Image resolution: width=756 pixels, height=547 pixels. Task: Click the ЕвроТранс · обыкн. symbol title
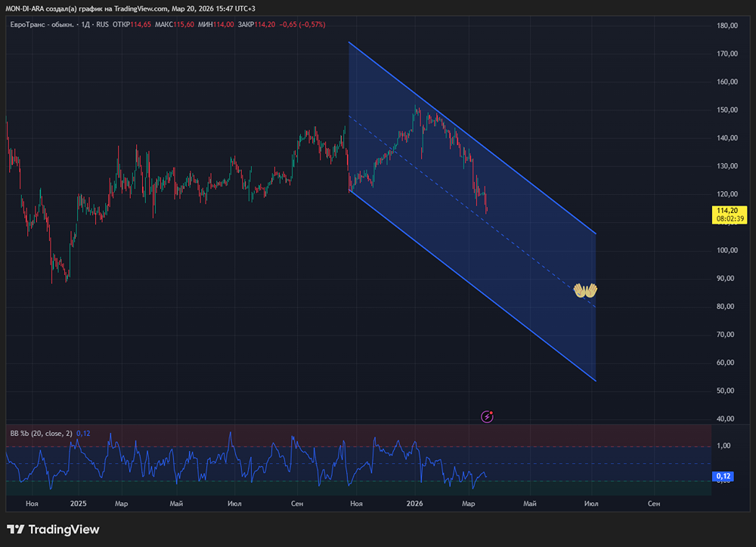[x=42, y=25]
